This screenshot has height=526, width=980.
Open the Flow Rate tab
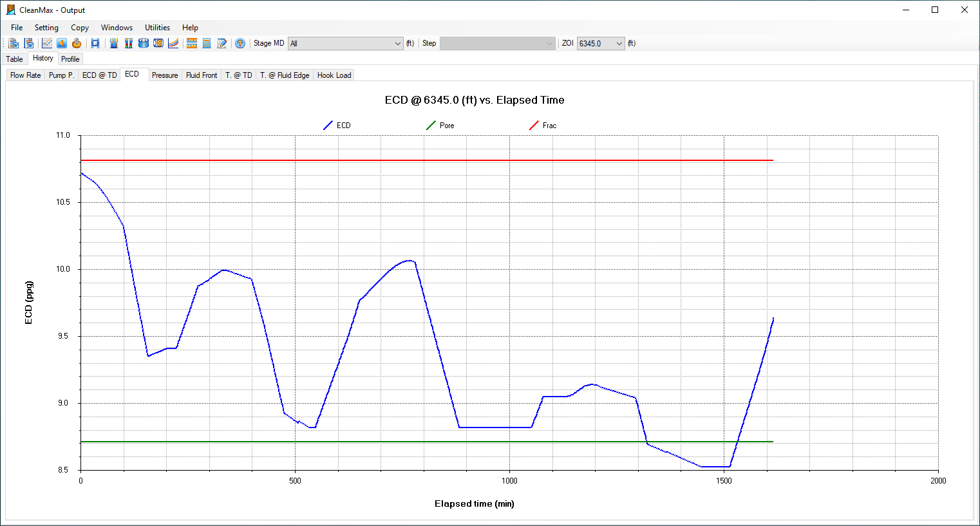(26, 75)
